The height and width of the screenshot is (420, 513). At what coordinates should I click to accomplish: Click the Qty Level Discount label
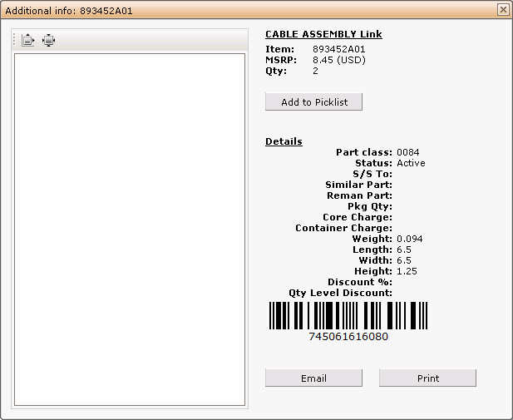(x=340, y=293)
